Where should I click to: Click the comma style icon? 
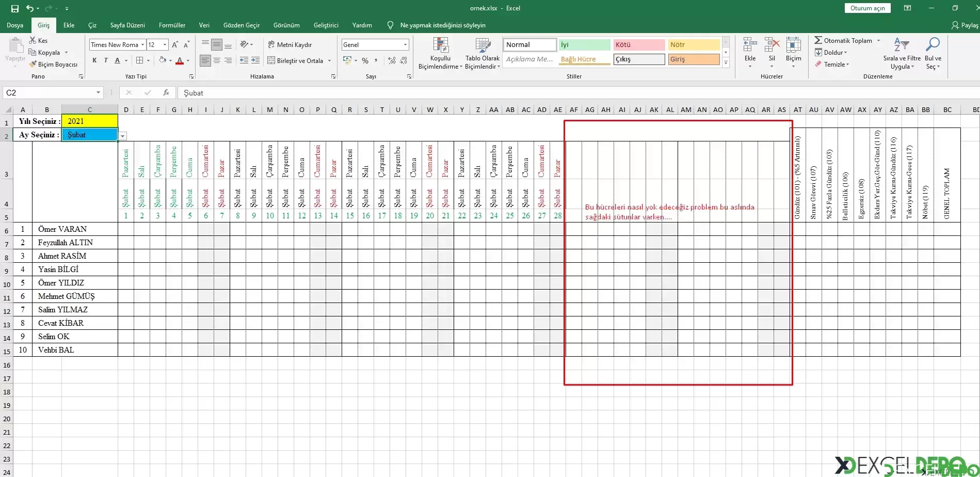click(x=376, y=60)
